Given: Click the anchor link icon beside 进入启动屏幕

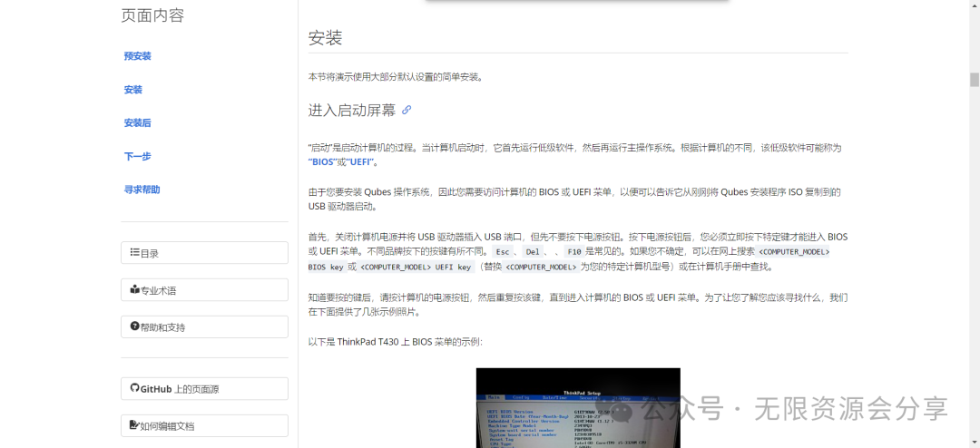Looking at the screenshot, I should tap(407, 110).
